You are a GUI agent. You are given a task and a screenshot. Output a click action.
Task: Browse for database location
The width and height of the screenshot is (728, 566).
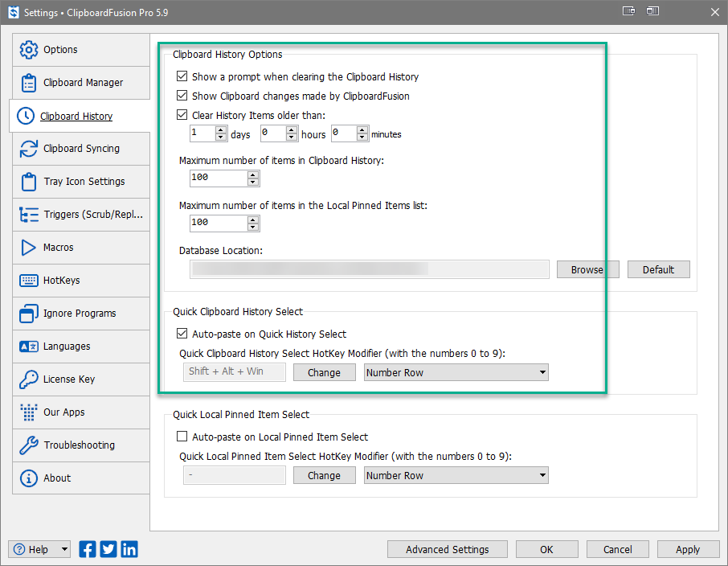(588, 269)
